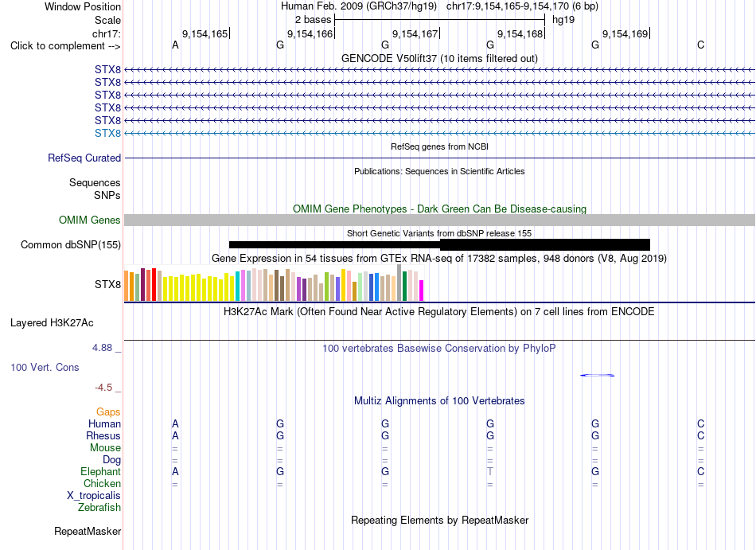Click the chr17:9,154,165-9,154,170 (6 bp) position text

click(x=522, y=6)
